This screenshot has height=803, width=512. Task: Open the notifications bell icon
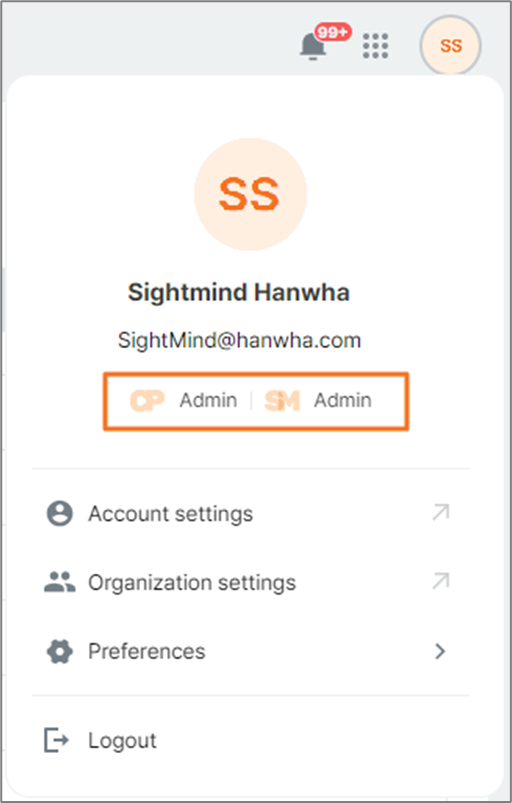(x=312, y=46)
